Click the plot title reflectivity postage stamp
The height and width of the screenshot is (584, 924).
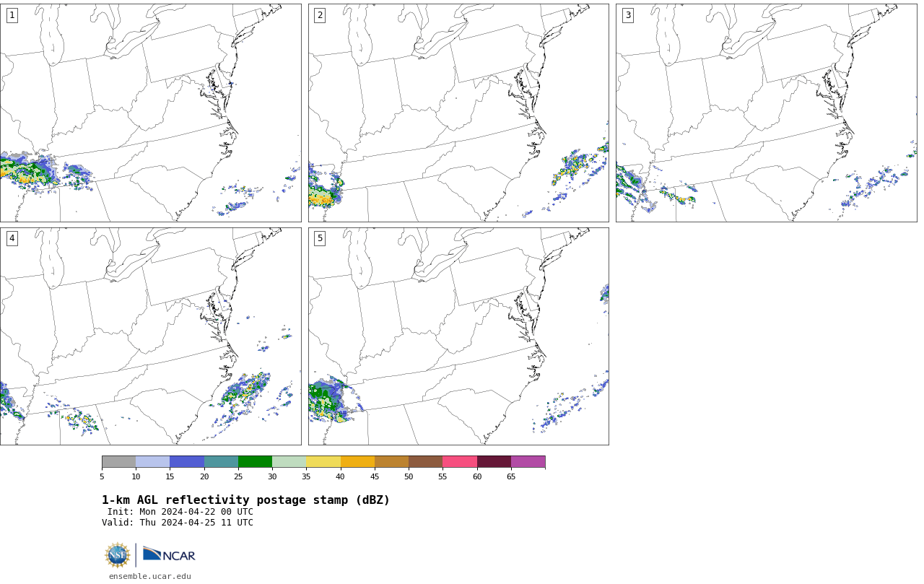click(x=245, y=500)
